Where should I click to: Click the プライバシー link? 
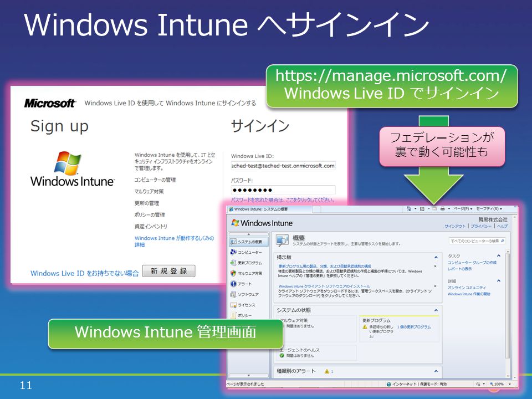click(481, 226)
